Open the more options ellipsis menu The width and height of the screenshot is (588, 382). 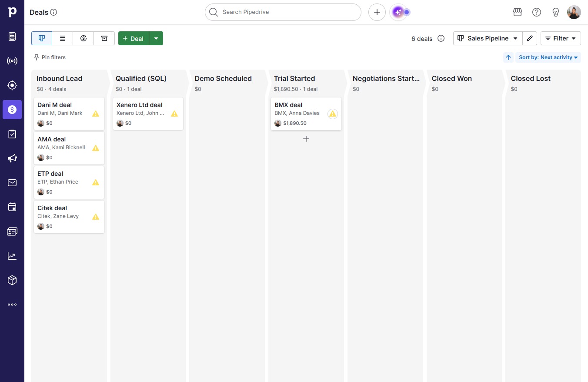click(x=12, y=305)
